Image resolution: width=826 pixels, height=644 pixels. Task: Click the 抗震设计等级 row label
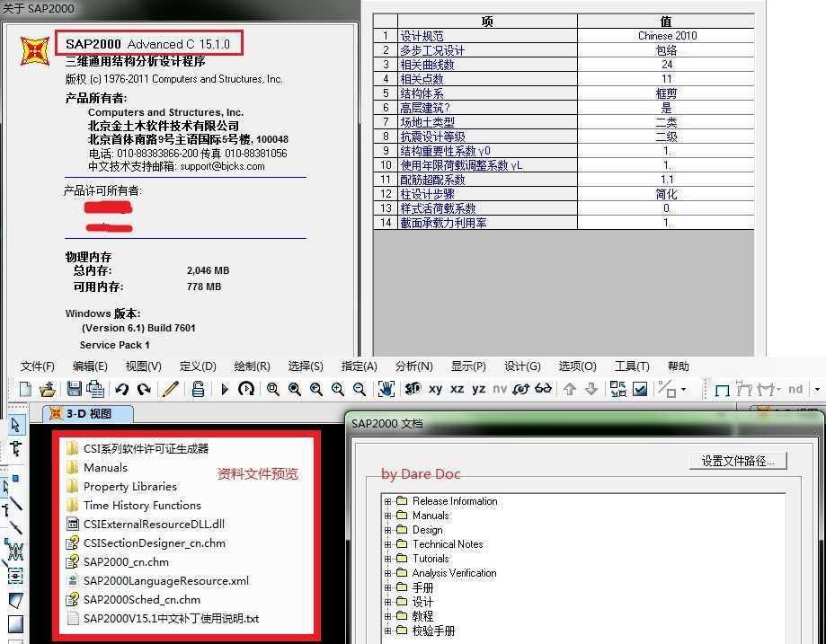pyautogui.click(x=487, y=137)
